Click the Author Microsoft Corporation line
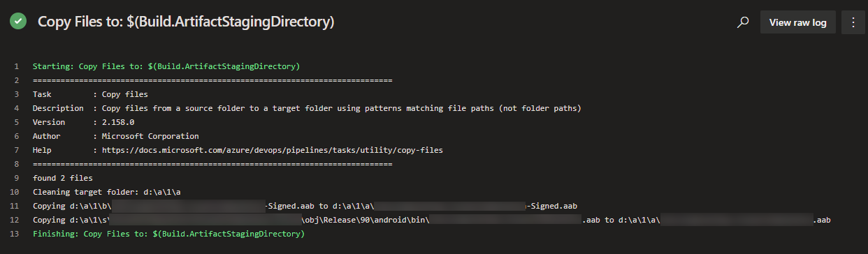 [x=116, y=136]
